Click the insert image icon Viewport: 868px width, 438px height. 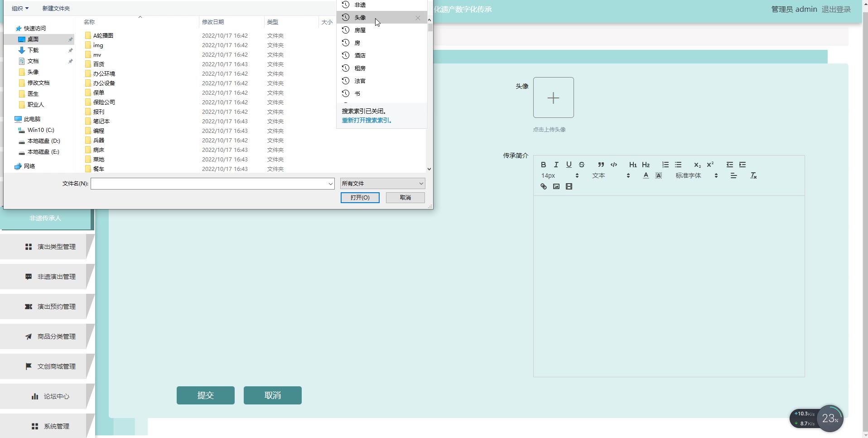tap(556, 186)
